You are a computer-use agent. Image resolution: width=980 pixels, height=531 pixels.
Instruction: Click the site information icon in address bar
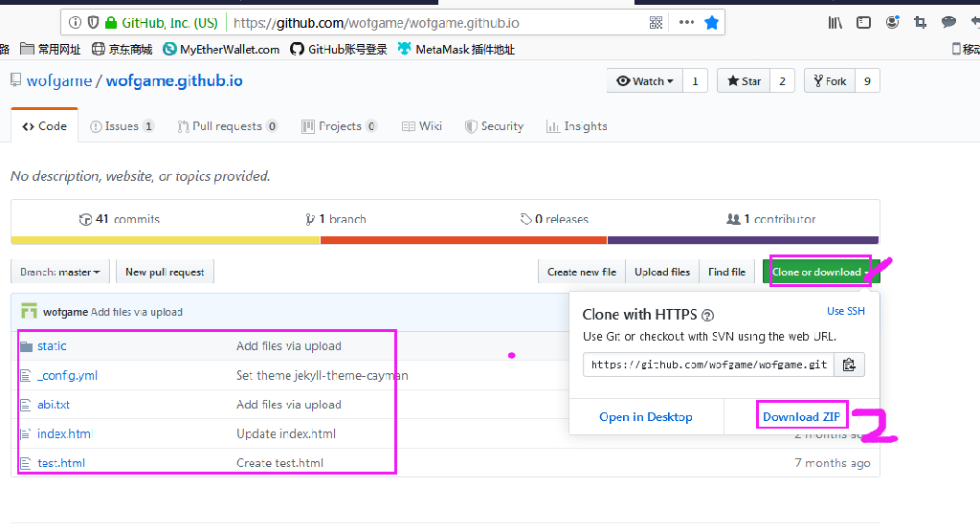[75, 23]
